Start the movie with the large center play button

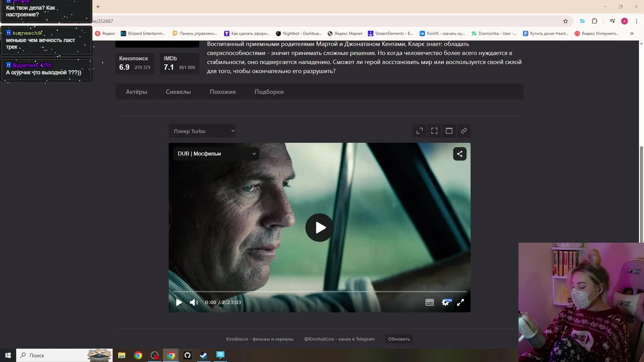pyautogui.click(x=319, y=228)
